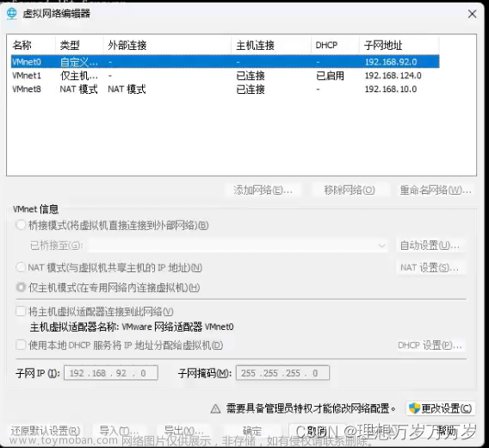
Task: Click the 主机连接 column header
Action: tap(271, 46)
